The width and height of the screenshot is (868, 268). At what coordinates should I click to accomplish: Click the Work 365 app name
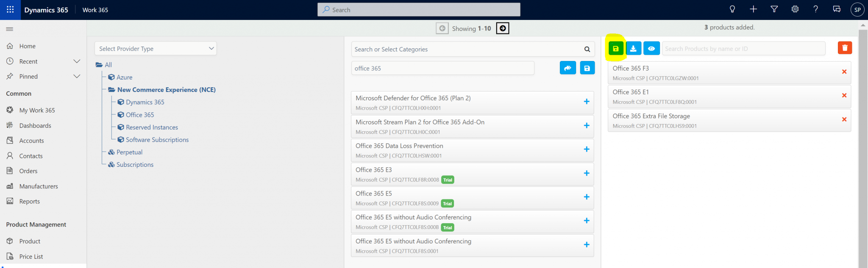(95, 10)
